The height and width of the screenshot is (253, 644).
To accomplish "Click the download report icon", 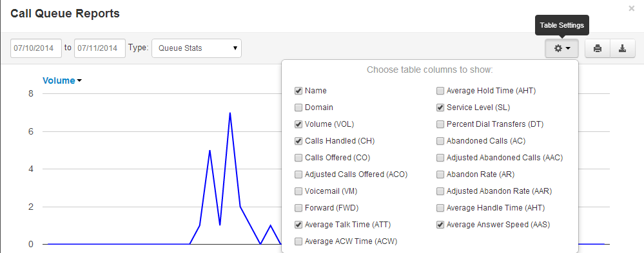I will (623, 48).
